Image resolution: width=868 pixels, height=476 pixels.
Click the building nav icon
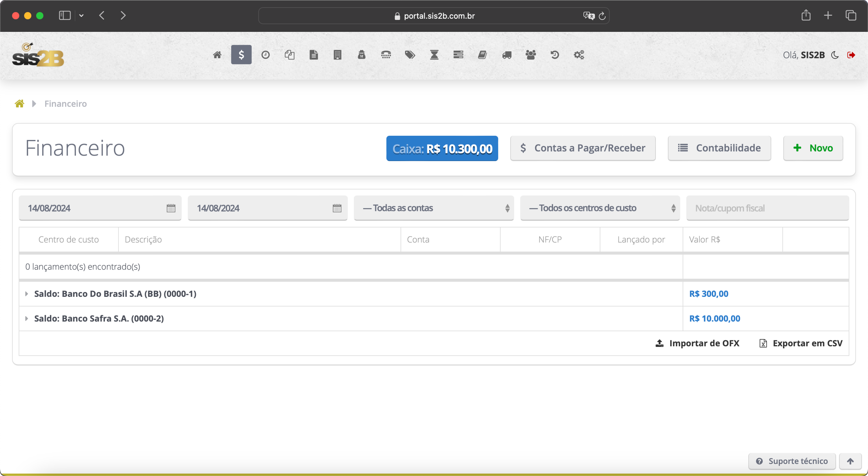pos(338,55)
